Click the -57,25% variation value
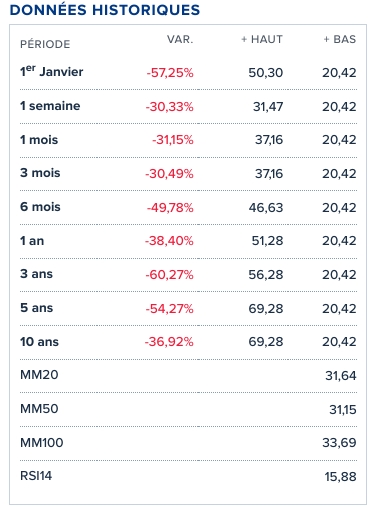376x508 pixels. (170, 73)
